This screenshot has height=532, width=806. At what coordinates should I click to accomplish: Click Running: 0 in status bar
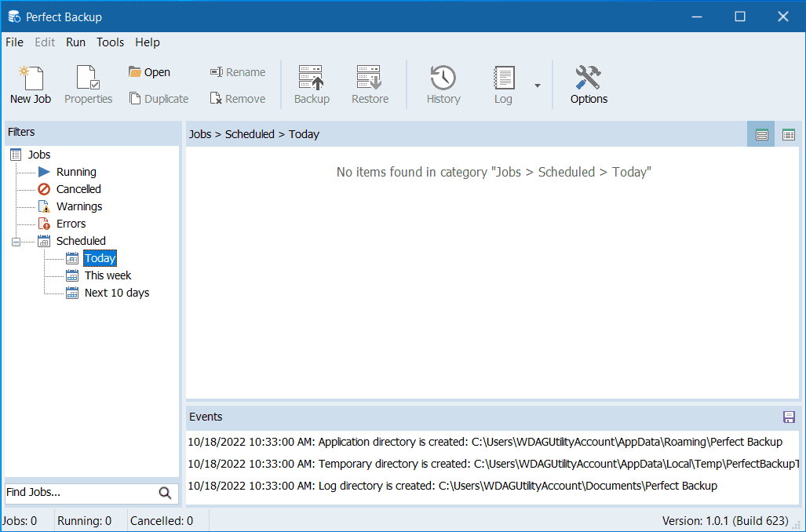84,521
